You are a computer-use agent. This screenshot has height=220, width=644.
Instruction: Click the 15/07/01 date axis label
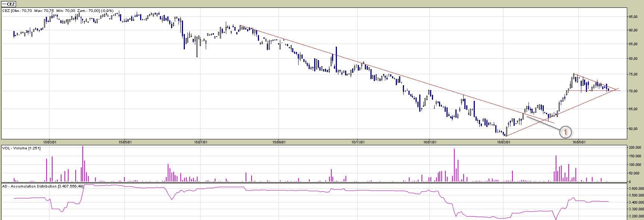tap(201, 142)
